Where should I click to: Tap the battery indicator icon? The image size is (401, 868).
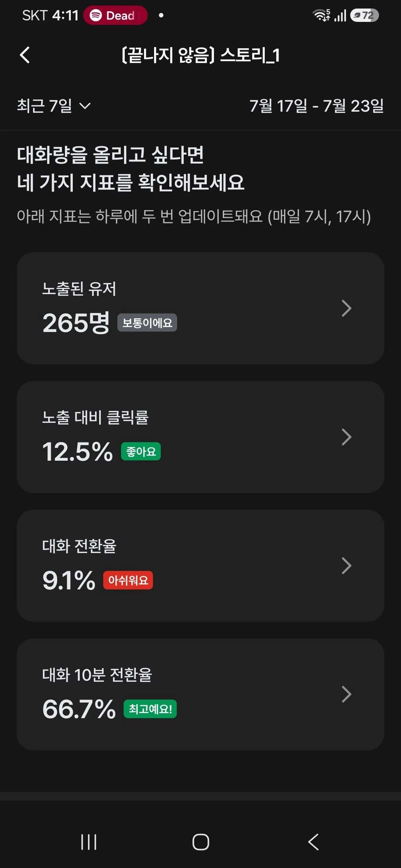point(364,15)
